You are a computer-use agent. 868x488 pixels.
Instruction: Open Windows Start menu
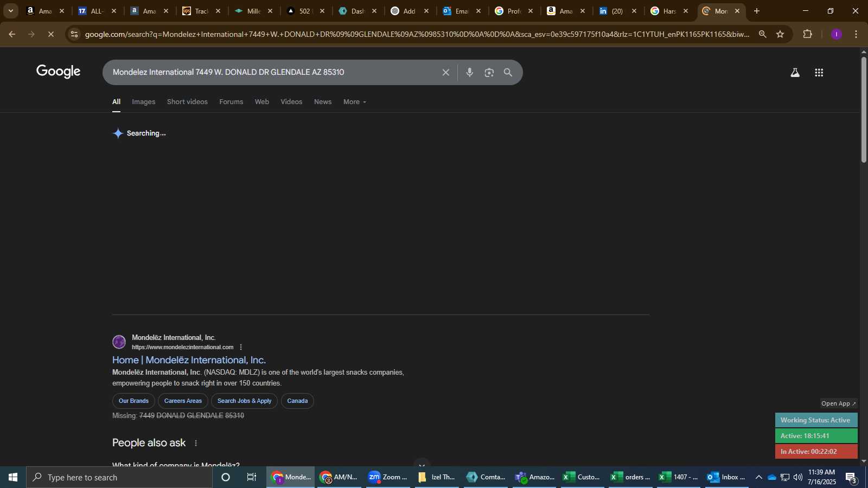[13, 477]
